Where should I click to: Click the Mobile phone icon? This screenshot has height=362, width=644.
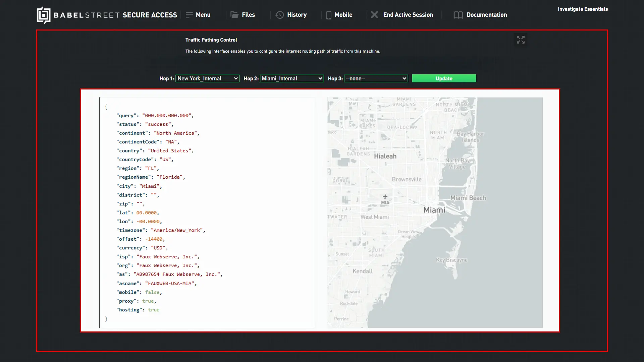[x=329, y=15]
